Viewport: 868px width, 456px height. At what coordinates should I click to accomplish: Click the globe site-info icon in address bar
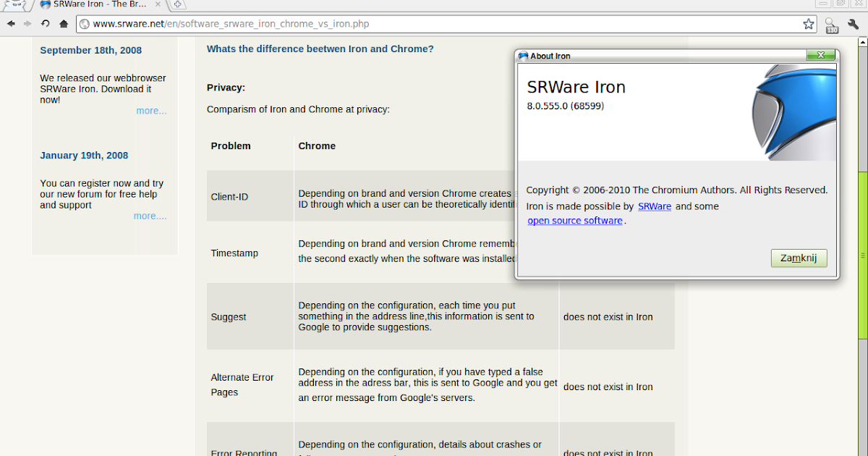coord(85,24)
